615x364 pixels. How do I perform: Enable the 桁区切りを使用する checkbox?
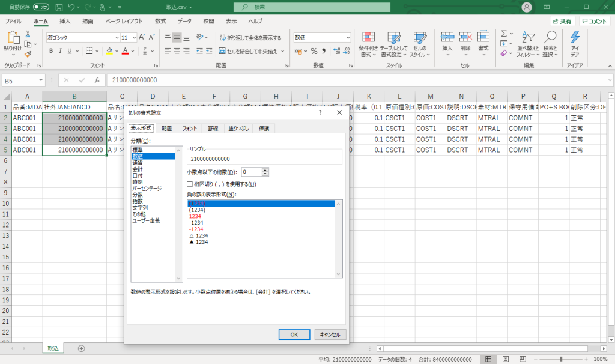click(190, 184)
